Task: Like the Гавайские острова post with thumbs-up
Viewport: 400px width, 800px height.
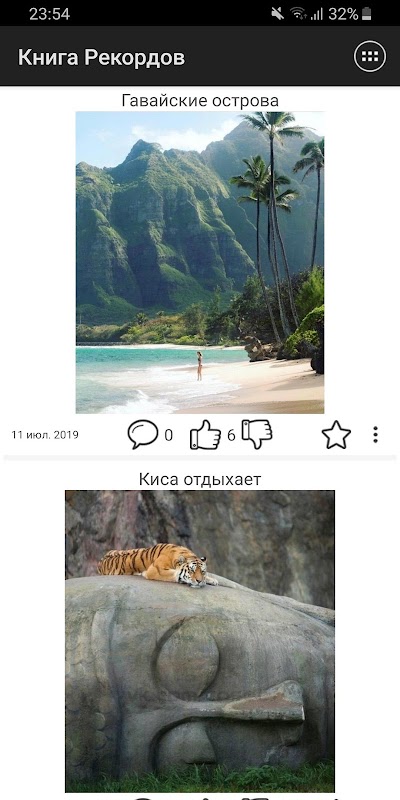Action: click(205, 435)
